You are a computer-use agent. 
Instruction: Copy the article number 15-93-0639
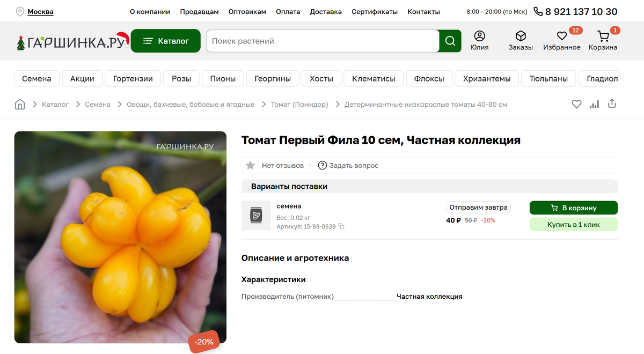click(341, 226)
